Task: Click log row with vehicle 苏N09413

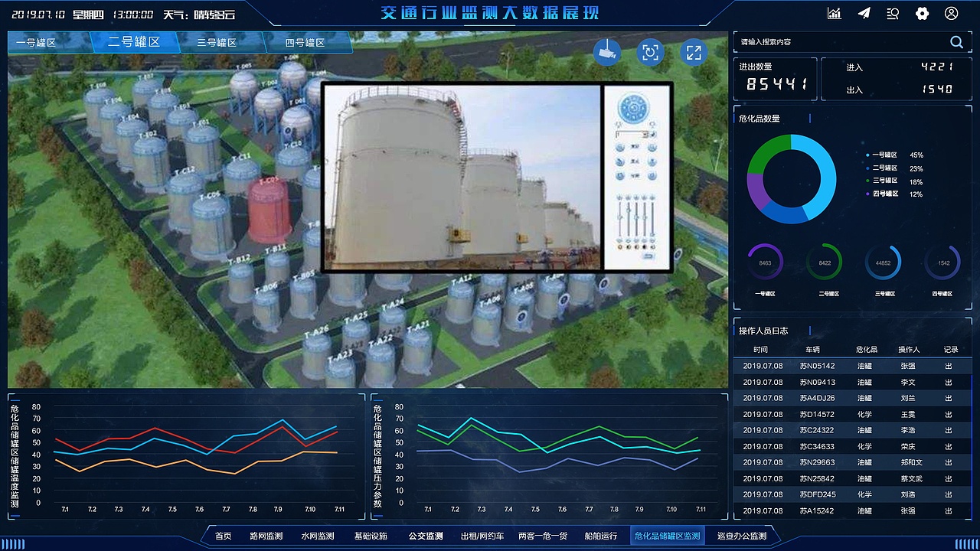Action: tap(852, 382)
